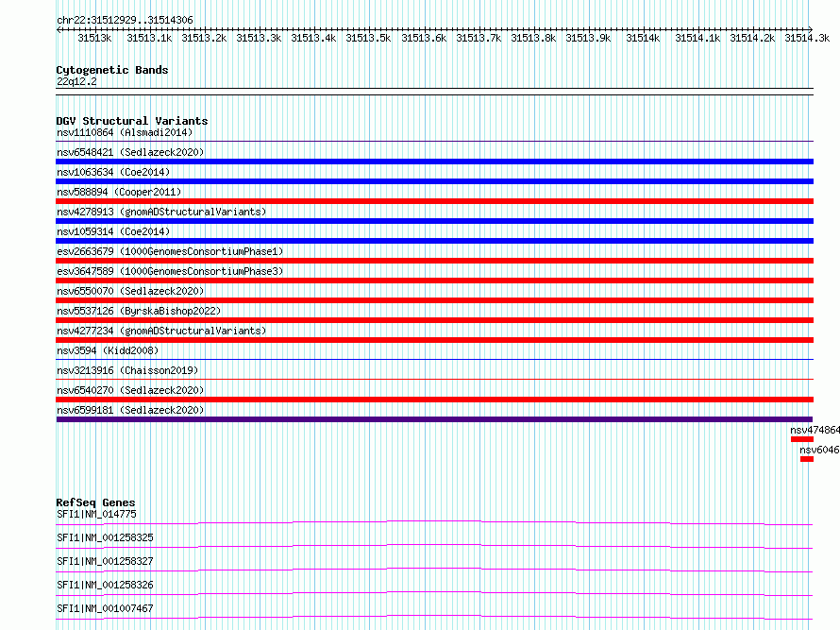Click the Cytogenetic Bands track heading
Viewport: 840px width, 630px height.
(x=112, y=70)
